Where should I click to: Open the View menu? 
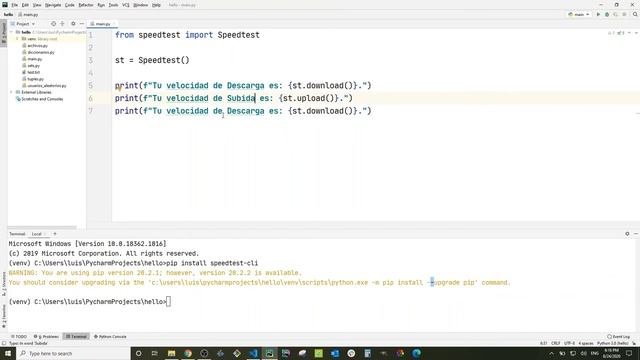tap(37, 5)
